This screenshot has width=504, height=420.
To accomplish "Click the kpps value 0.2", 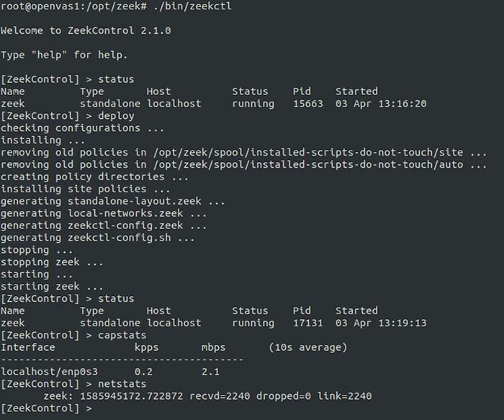I will coord(143,372).
